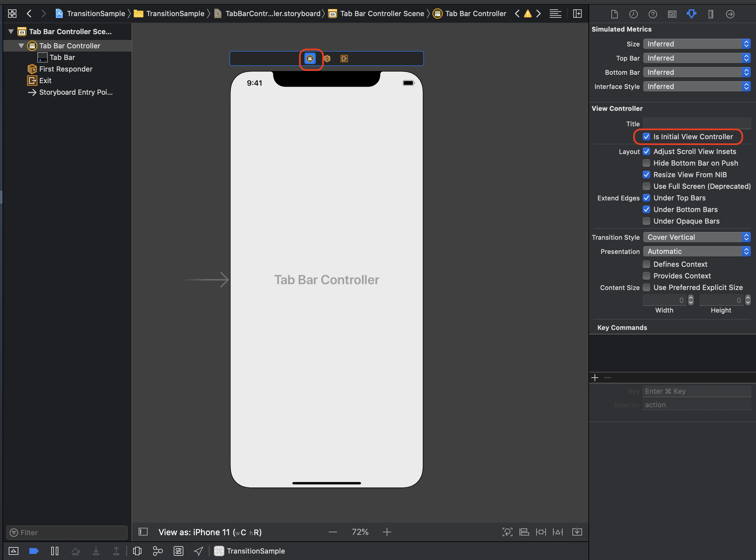
Task: Show the Connections inspector
Action: (x=730, y=14)
